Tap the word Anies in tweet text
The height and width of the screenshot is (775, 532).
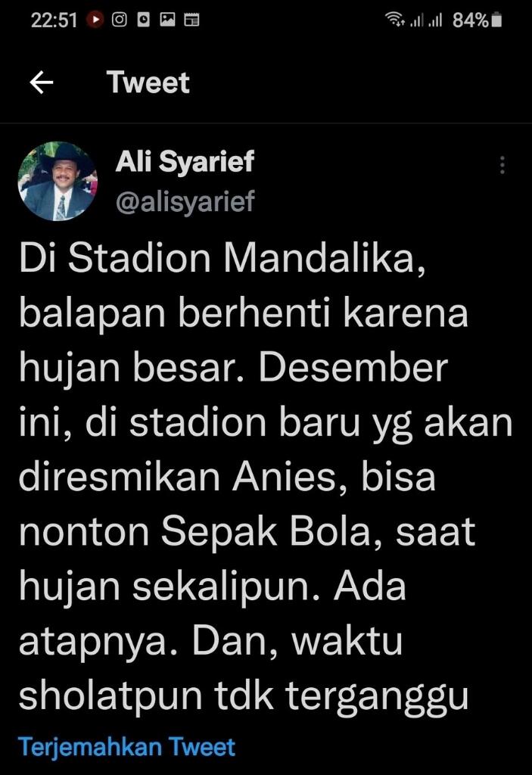291,477
